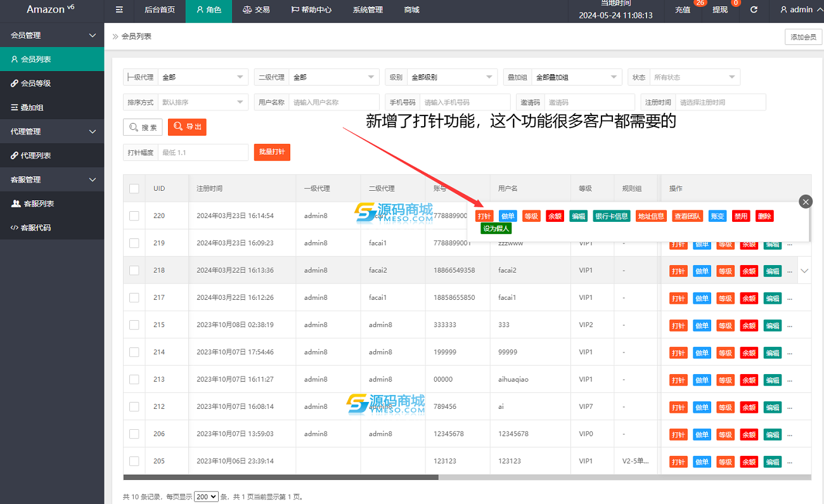The height and width of the screenshot is (504, 824).
Task: Click the 批量打针 button
Action: (272, 152)
